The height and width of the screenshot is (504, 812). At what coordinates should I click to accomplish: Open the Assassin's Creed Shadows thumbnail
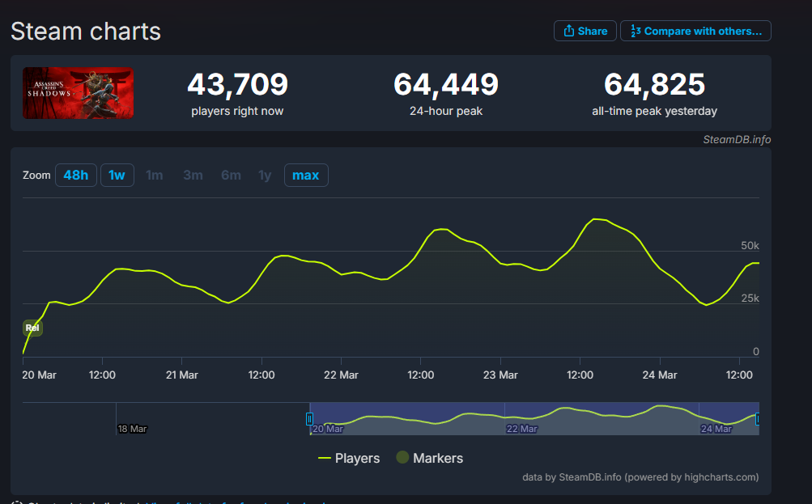click(79, 93)
